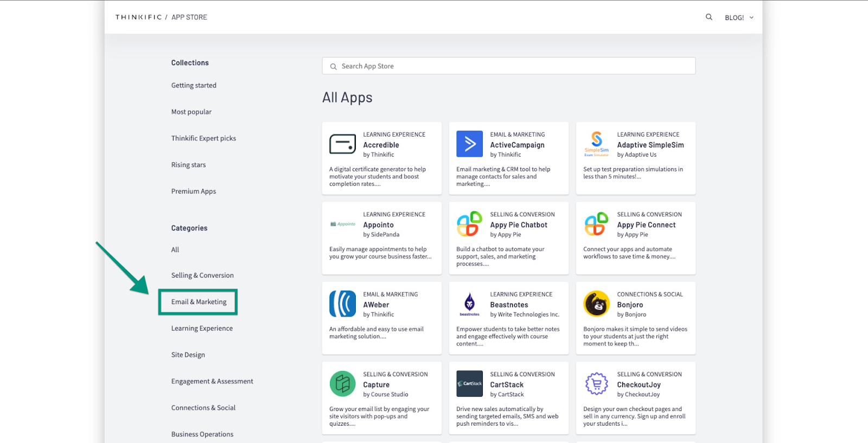Screen dimensions: 868x443
Task: Click the 'by CheckoutJoy' author text
Action: click(x=638, y=395)
